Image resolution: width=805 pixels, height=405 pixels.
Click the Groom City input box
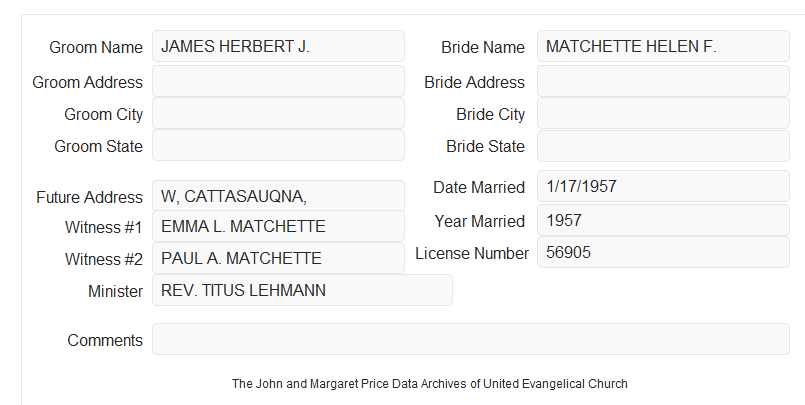pos(278,113)
